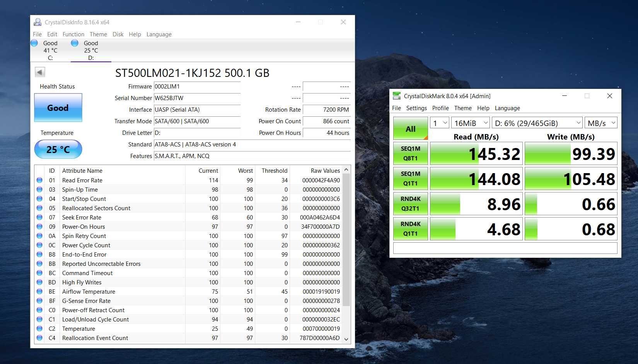Screen dimensions: 638x364
Task: Click the Read Error Rate status orb
Action: point(39,180)
